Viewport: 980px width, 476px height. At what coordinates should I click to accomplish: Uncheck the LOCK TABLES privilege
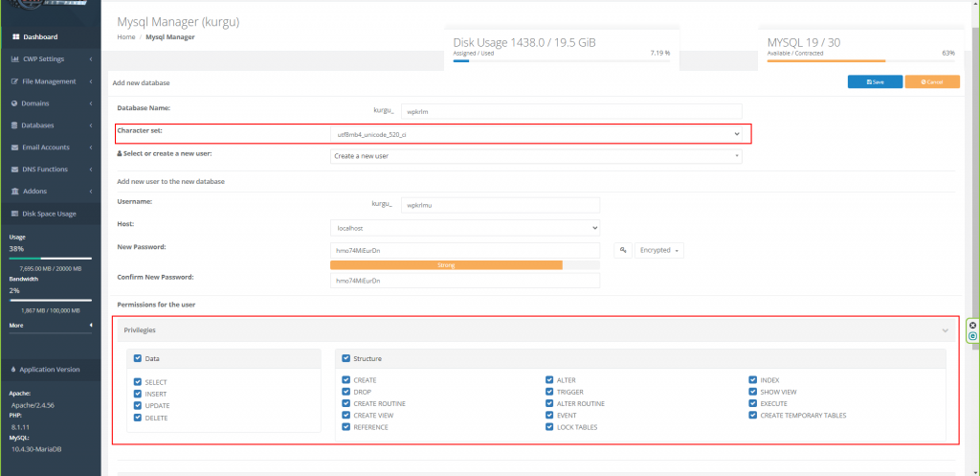549,427
